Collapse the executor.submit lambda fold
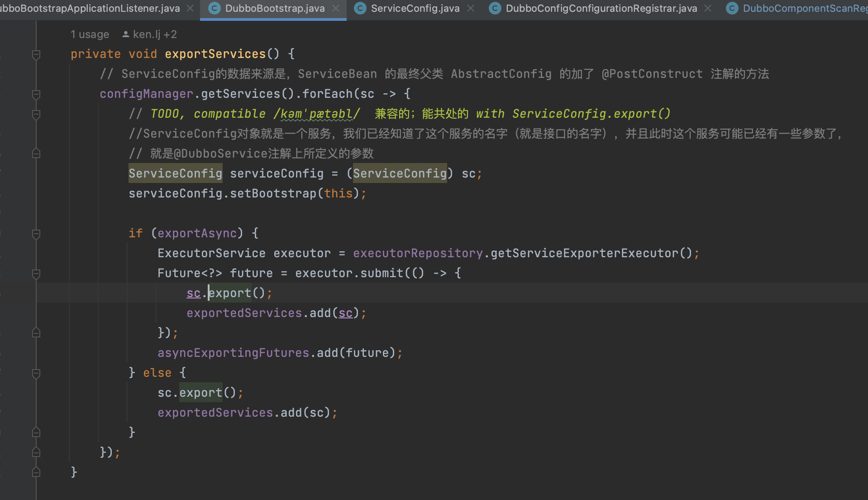 tap(36, 274)
